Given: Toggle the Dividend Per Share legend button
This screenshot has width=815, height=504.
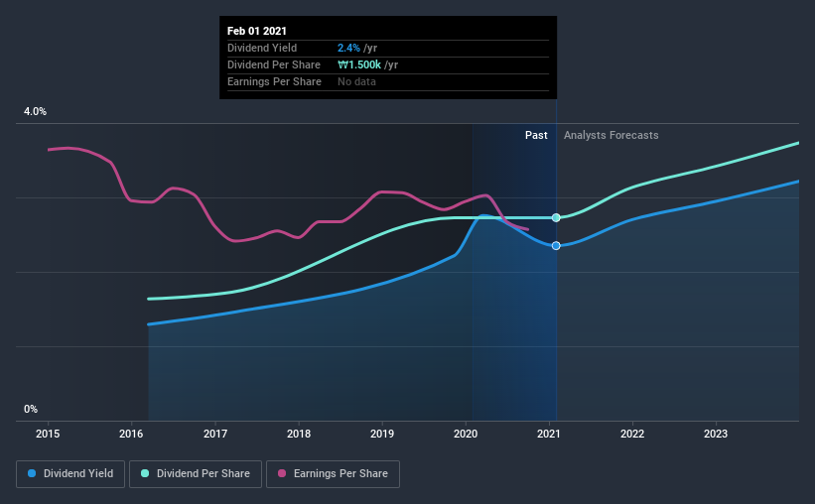Looking at the screenshot, I should (x=196, y=474).
